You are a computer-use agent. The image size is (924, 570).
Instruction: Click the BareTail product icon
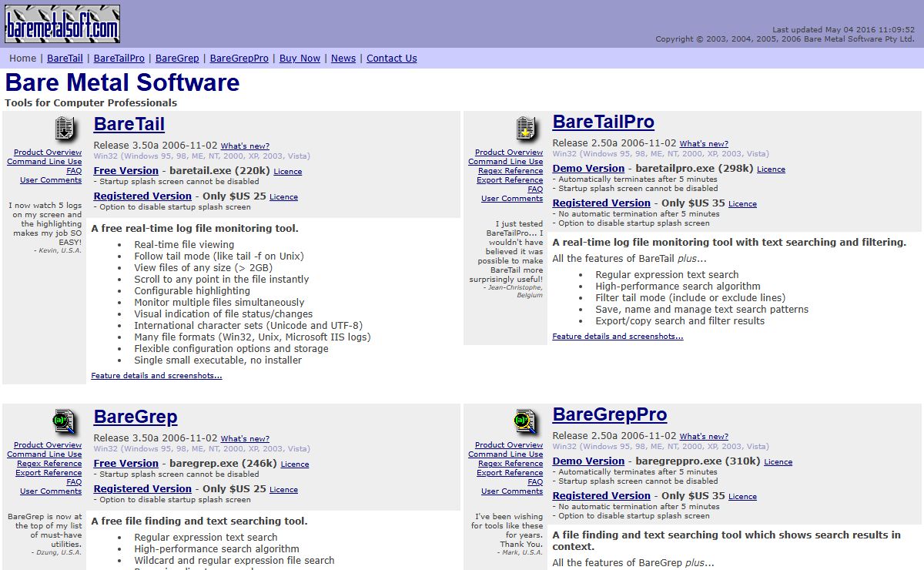click(65, 128)
